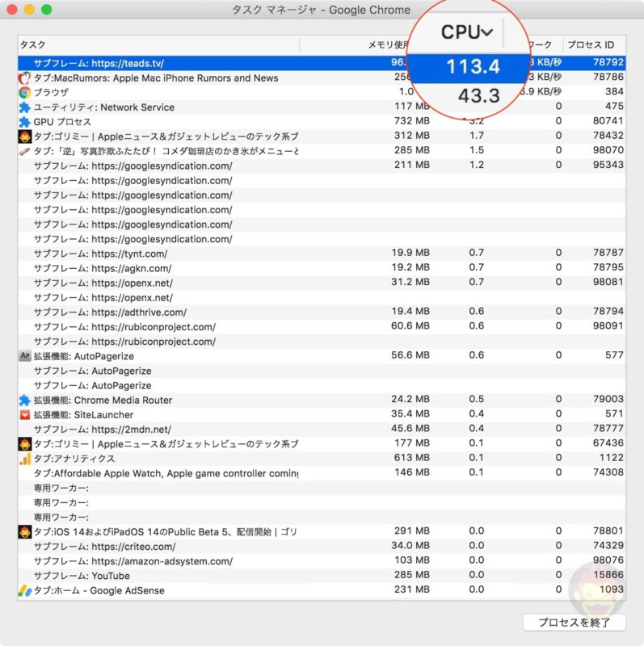Select the GPU プロセス puzzle icon
This screenshot has height=646, width=644.
pos(24,122)
